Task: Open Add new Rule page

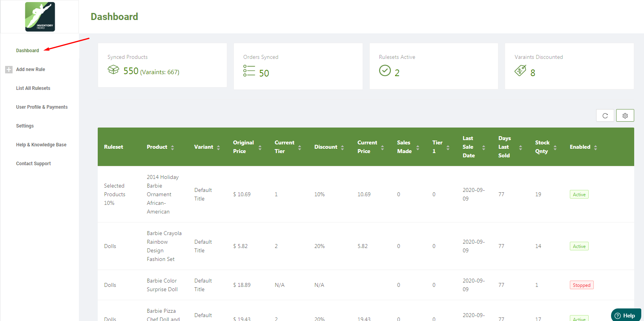Action: (31, 69)
